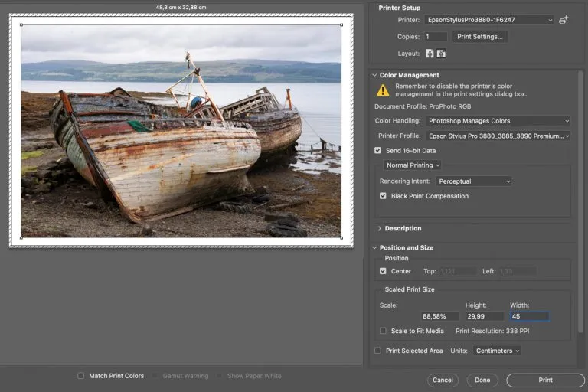
Task: Open the Printer selection dropdown
Action: coord(488,20)
